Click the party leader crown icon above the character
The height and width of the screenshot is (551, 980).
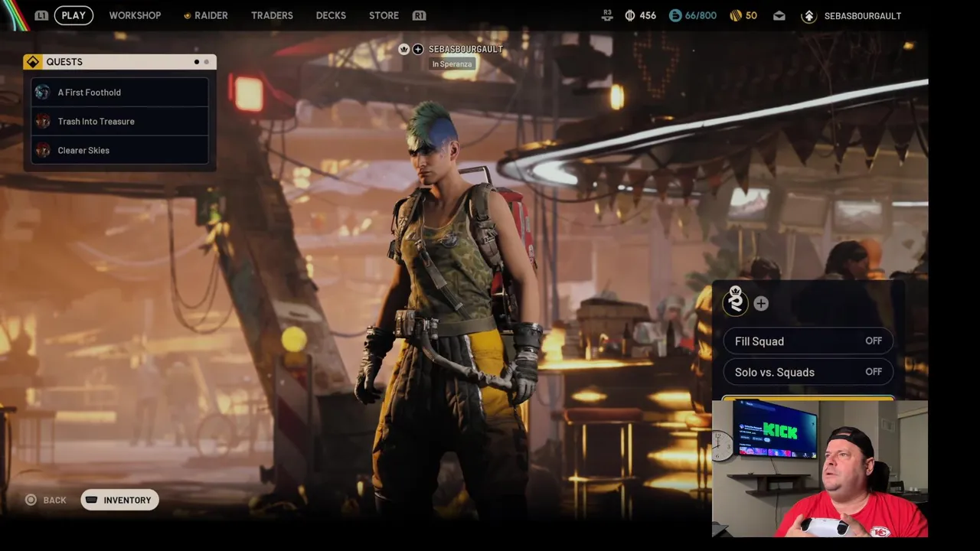[x=404, y=49]
